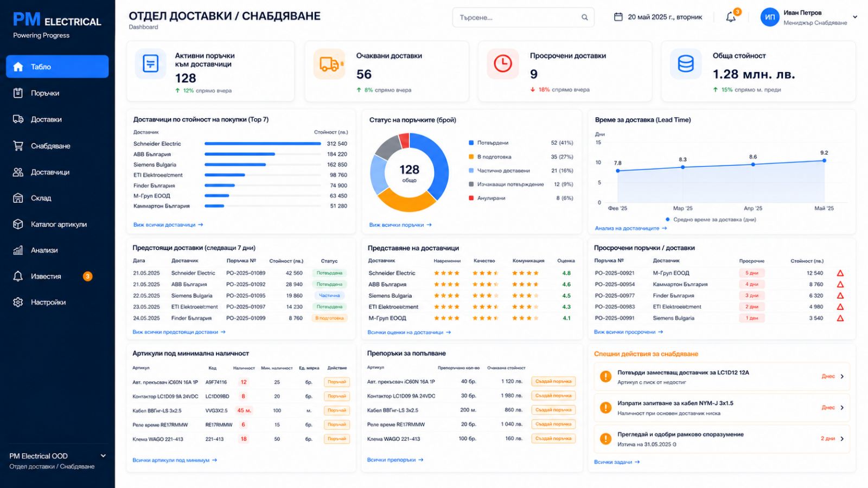
Task: Click Поръчай for Авт. прекъсвач iC60N
Action: point(337,382)
